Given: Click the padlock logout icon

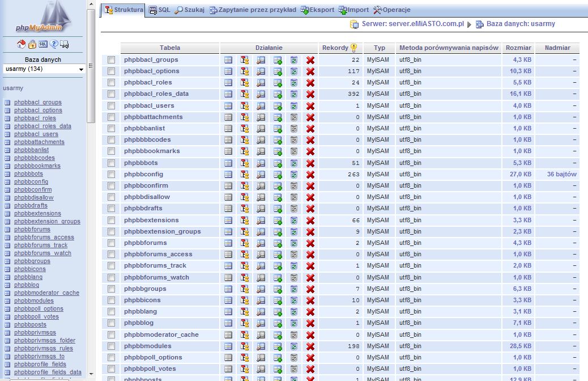Looking at the screenshot, I should pos(32,44).
